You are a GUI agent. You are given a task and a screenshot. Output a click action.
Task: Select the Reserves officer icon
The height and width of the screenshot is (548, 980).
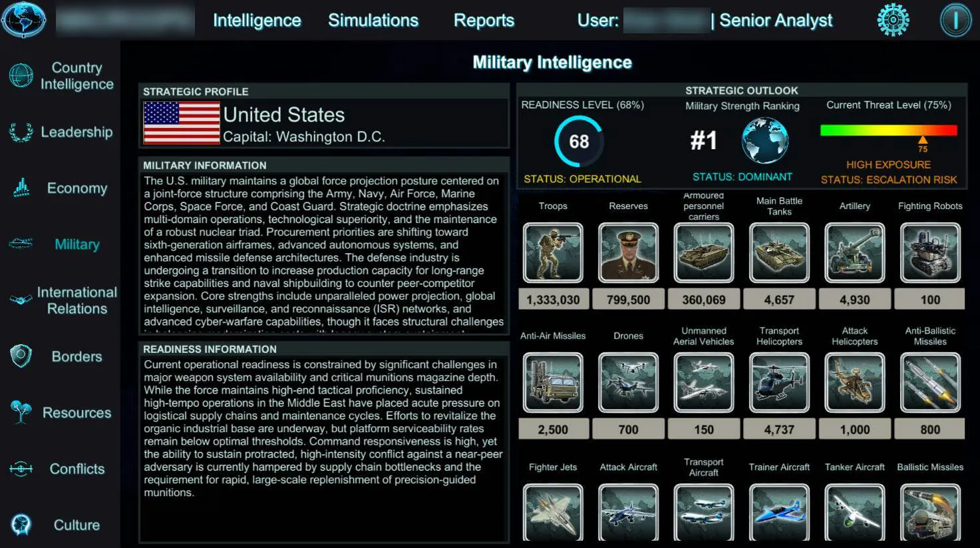pos(628,252)
